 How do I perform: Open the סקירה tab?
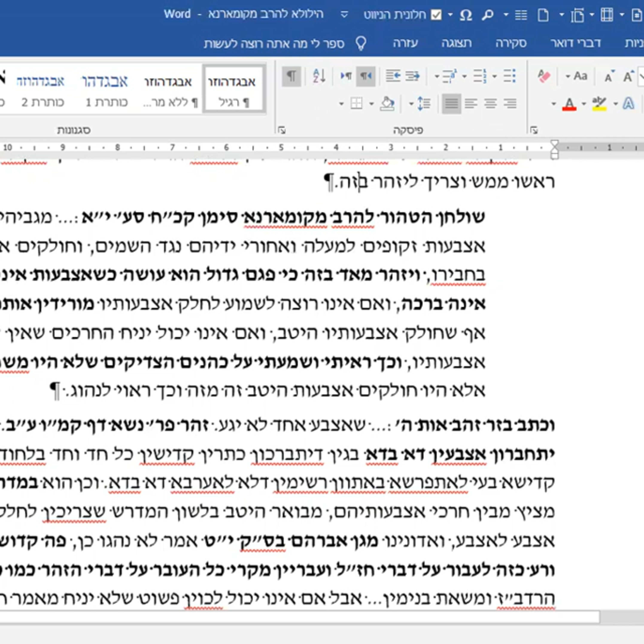511,43
